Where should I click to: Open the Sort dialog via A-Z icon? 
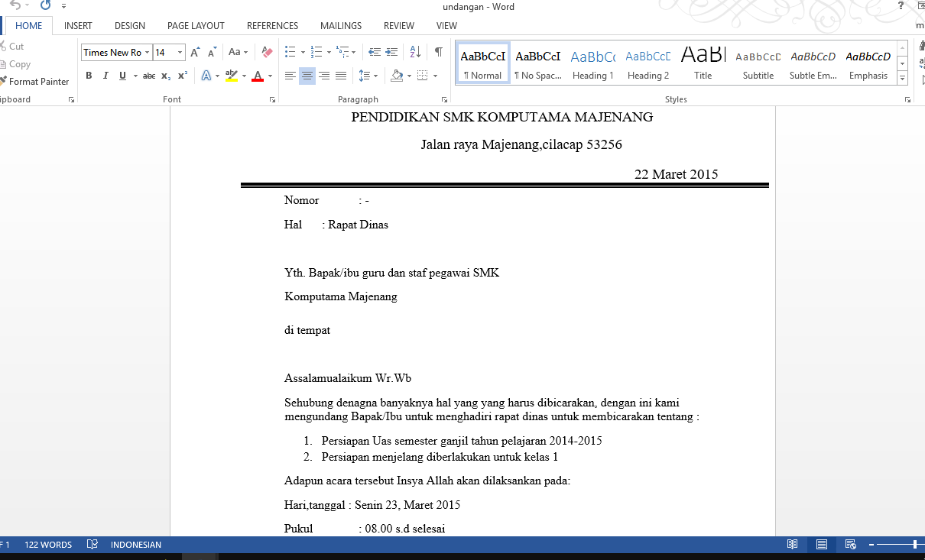[x=414, y=51]
